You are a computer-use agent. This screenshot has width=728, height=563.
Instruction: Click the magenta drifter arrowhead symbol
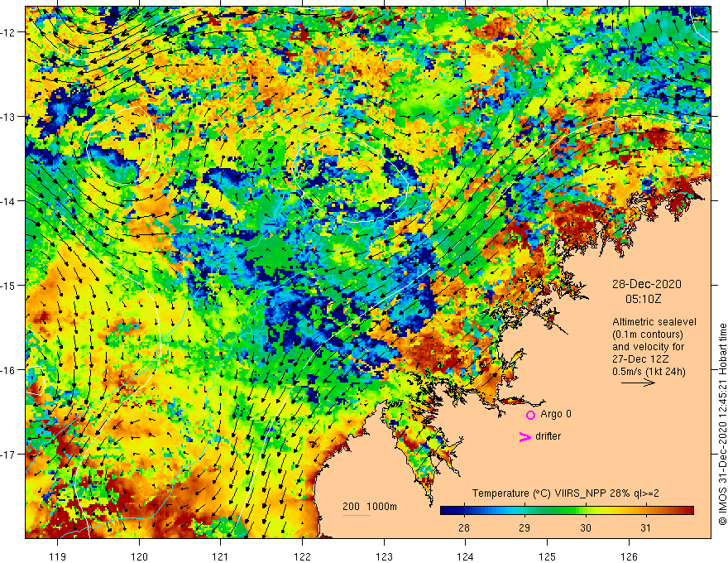coord(524,436)
